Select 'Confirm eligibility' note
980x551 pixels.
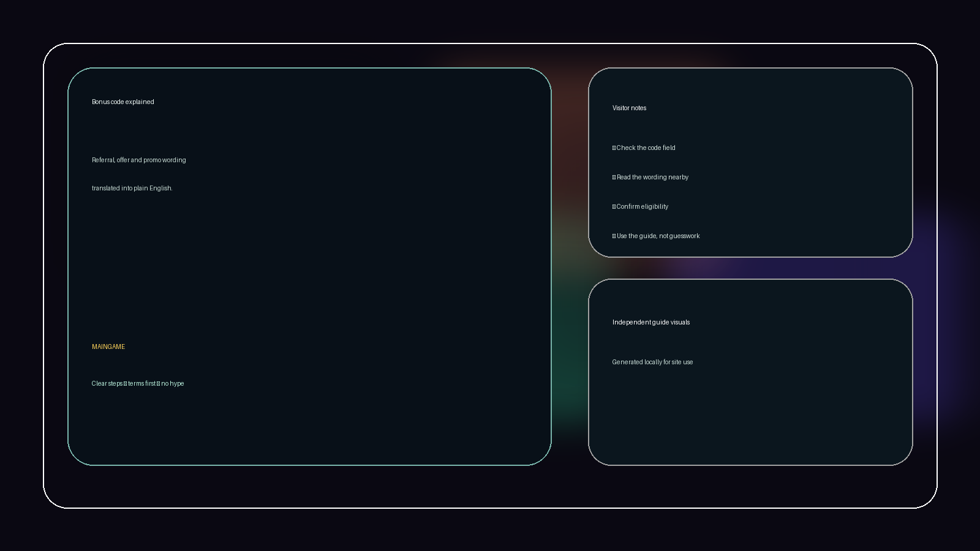[x=640, y=206]
